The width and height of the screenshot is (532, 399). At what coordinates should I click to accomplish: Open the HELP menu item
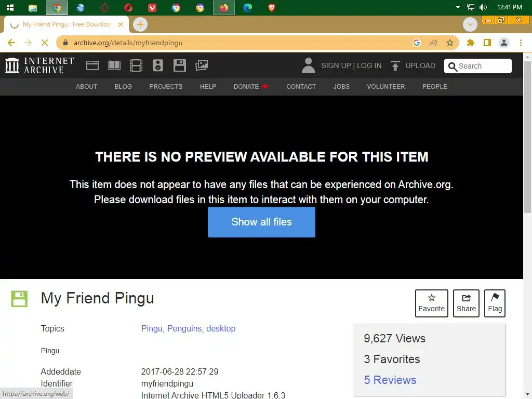(208, 87)
